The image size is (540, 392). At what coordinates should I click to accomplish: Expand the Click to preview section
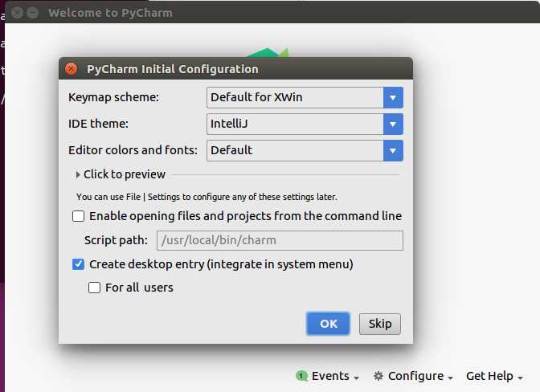pos(121,174)
